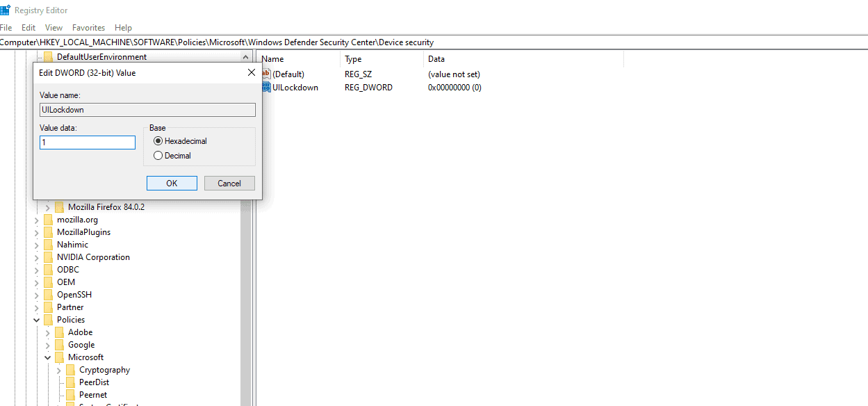The width and height of the screenshot is (868, 406).
Task: Open the Help menu
Action: (x=123, y=28)
